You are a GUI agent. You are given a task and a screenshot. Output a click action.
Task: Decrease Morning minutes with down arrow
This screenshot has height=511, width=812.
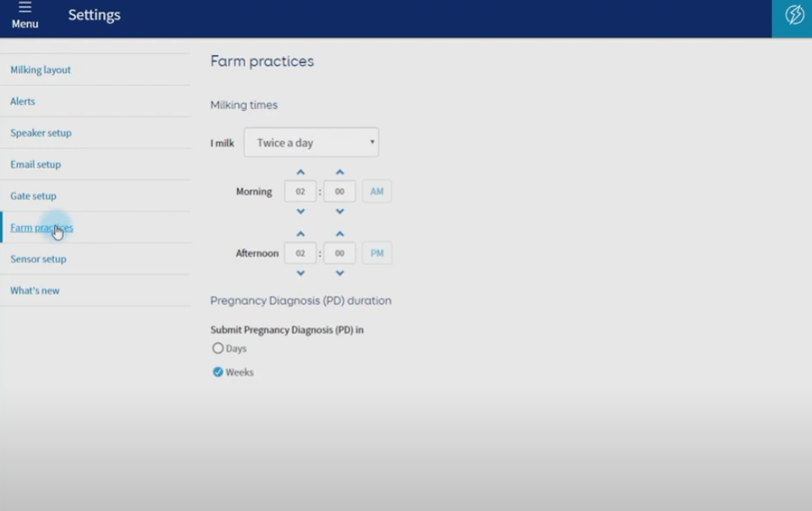(340, 212)
